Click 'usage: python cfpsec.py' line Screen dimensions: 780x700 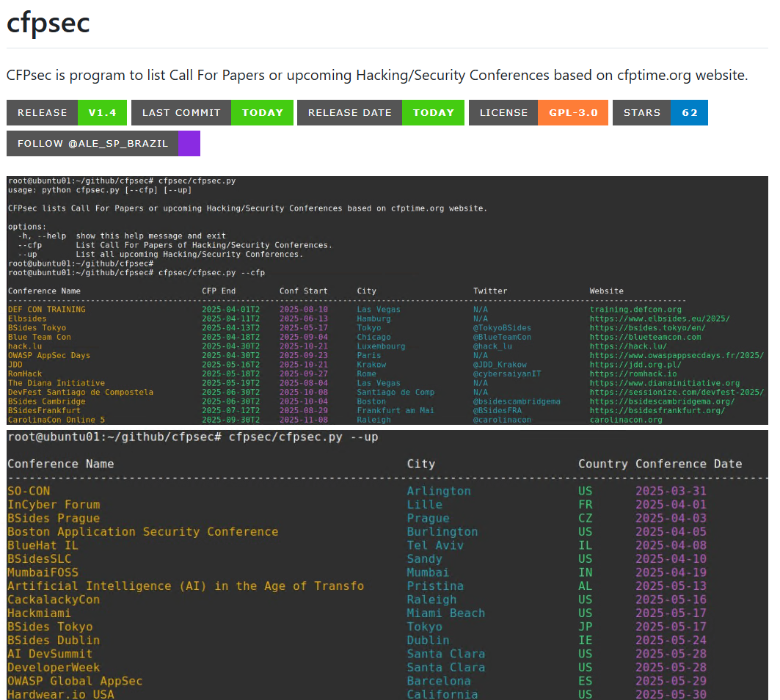tap(100, 190)
